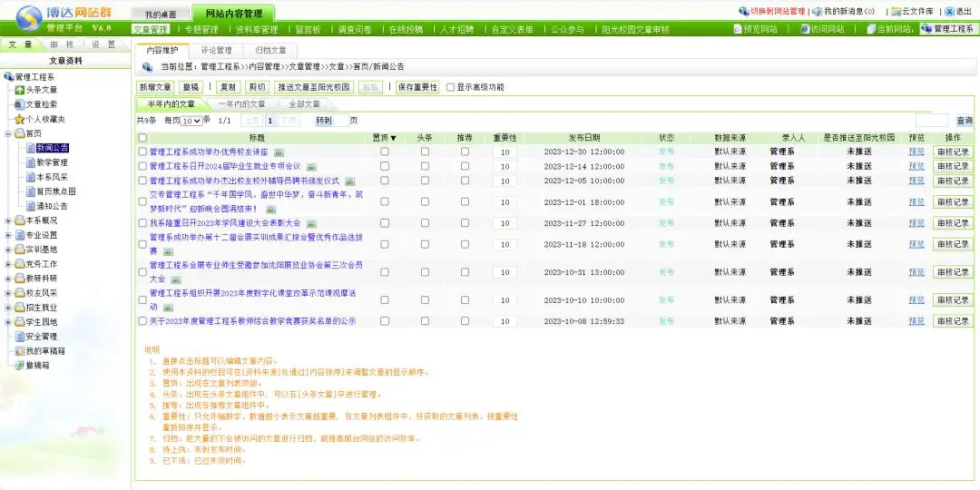Tick the select-all checkbox in table header
Image resolution: width=980 pixels, height=490 pixels.
pos(142,138)
